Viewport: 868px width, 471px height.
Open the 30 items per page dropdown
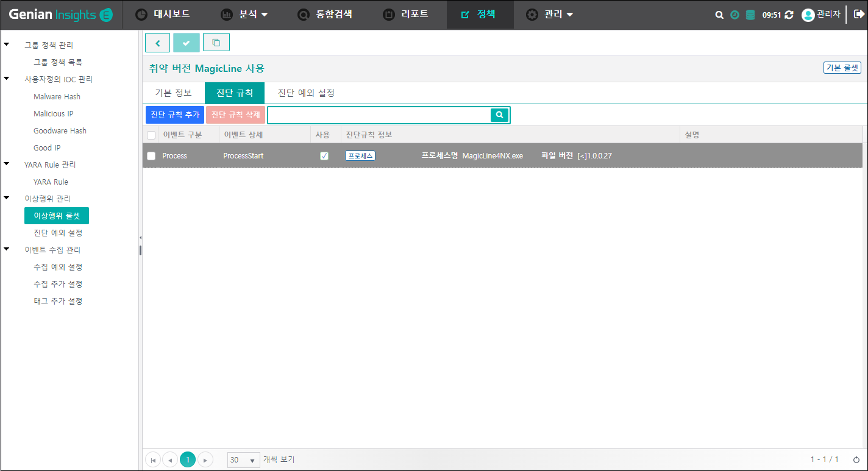tap(243, 460)
